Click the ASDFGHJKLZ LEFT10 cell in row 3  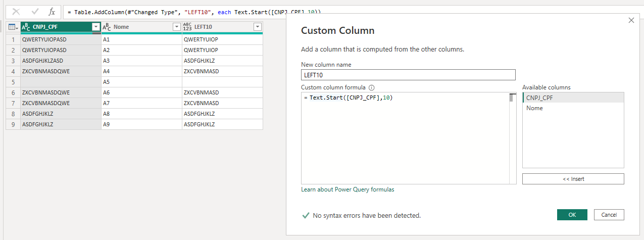(x=222, y=61)
